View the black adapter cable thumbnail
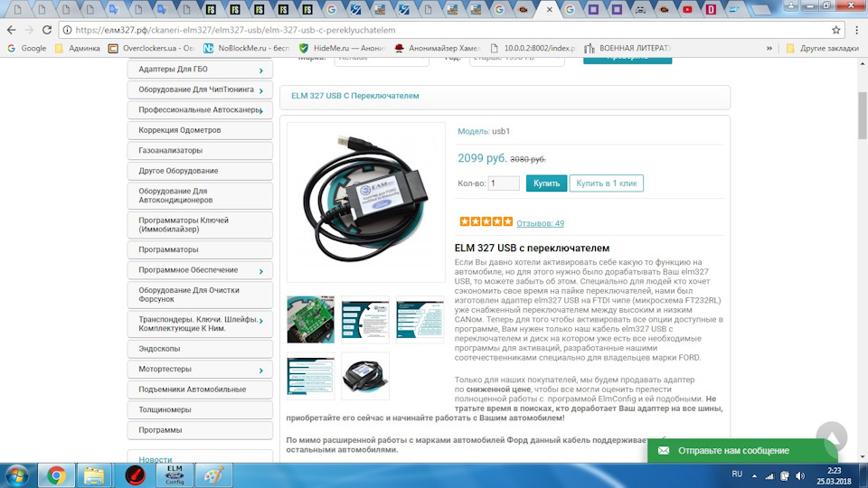This screenshot has height=488, width=868. 365,376
